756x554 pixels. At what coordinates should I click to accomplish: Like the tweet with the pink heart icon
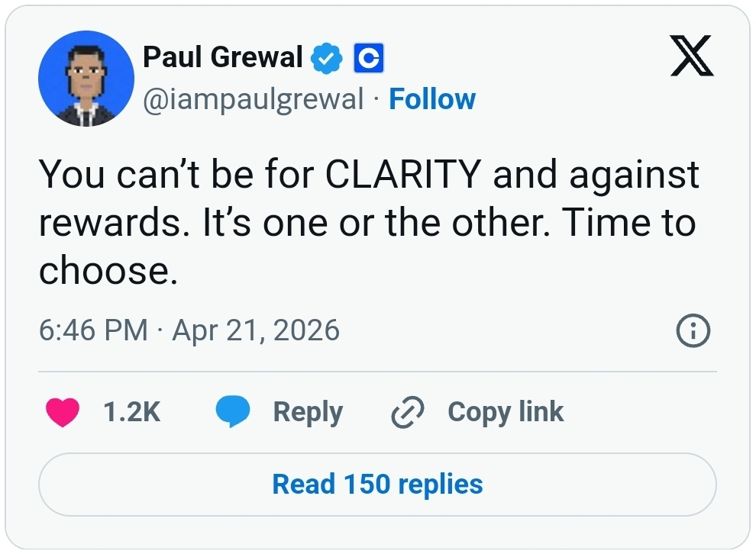tap(63, 413)
